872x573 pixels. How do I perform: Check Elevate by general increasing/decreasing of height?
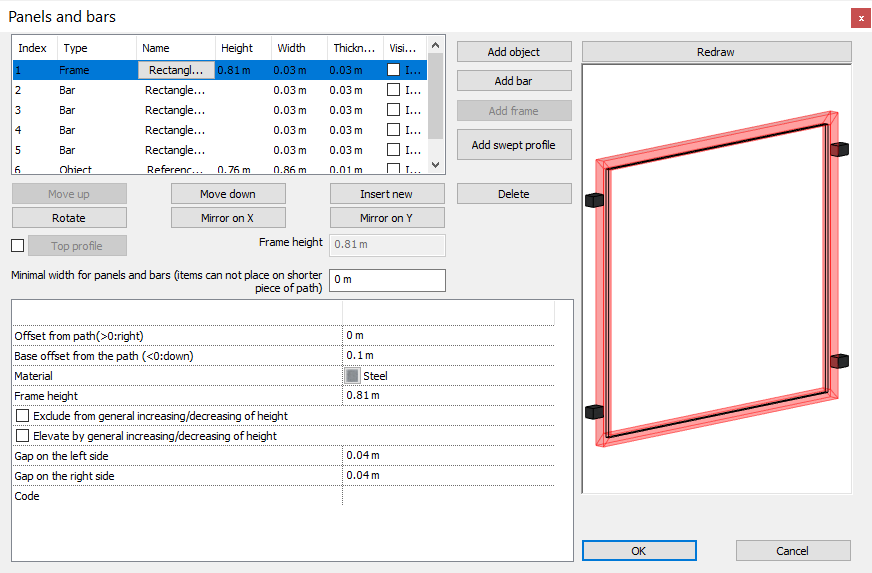(x=23, y=436)
